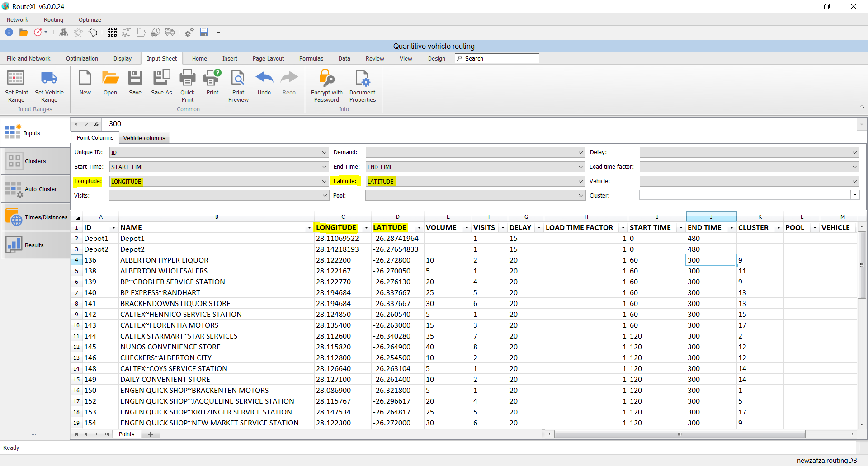868x466 pixels.
Task: Expand the End Time dropdown
Action: click(x=581, y=167)
